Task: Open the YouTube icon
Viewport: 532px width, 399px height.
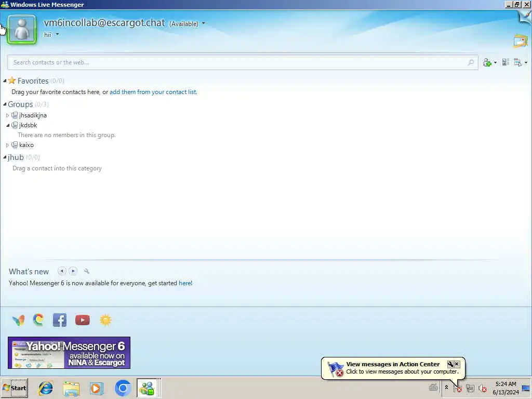Action: (x=83, y=320)
